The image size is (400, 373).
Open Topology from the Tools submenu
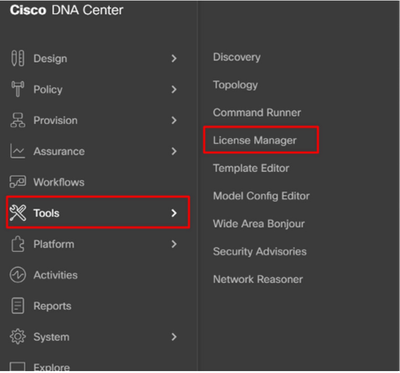click(x=235, y=85)
